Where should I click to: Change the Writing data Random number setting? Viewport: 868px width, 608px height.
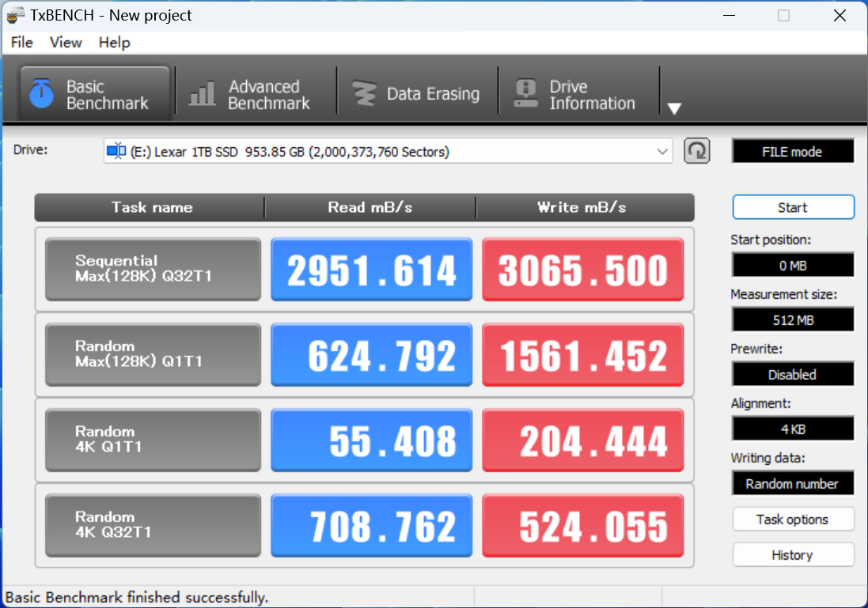click(793, 484)
